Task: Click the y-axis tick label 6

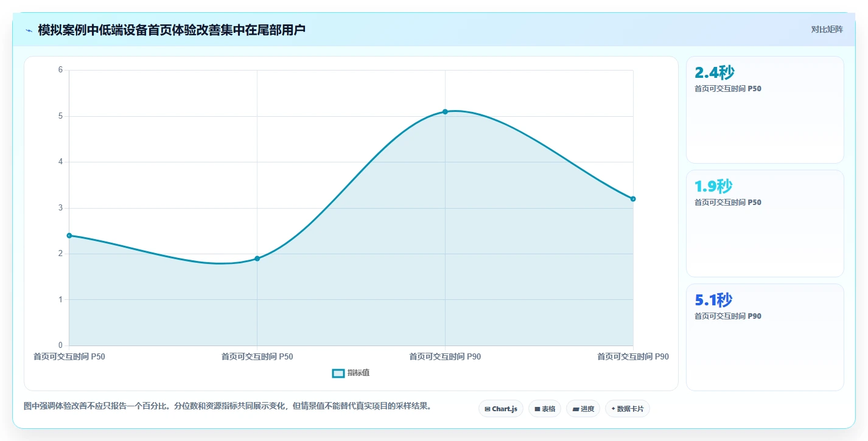Action: tap(61, 70)
